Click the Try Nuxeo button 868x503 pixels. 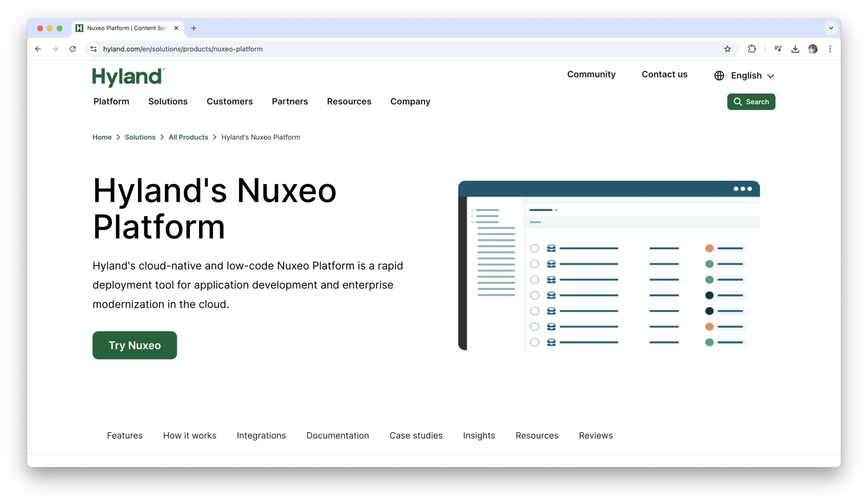pyautogui.click(x=135, y=345)
